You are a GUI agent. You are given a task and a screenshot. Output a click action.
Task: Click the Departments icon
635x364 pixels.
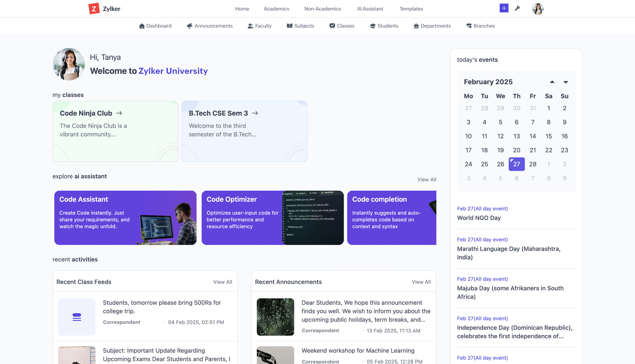[x=416, y=26]
